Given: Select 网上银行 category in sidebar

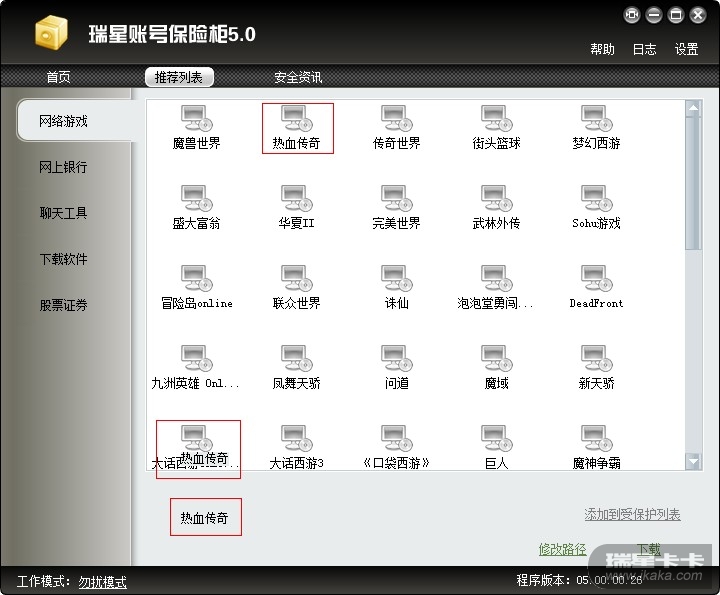Looking at the screenshot, I should pyautogui.click(x=63, y=167).
